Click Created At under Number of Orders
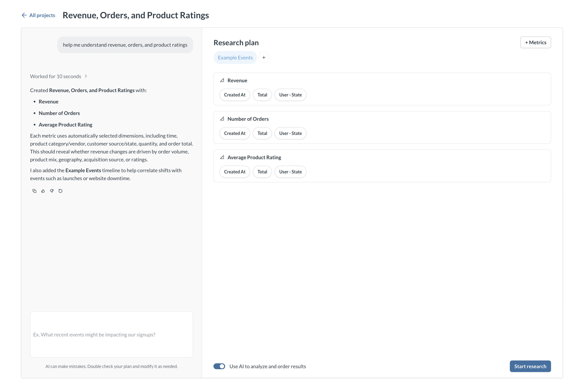The height and width of the screenshot is (392, 584). click(235, 133)
